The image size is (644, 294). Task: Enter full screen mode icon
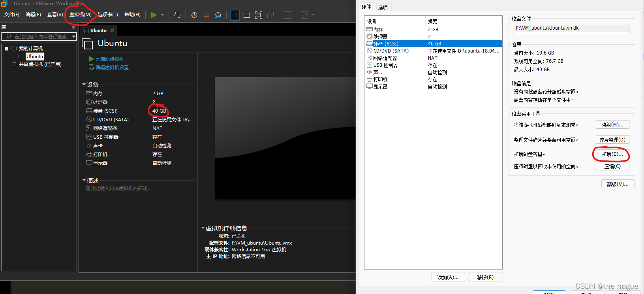tap(259, 15)
